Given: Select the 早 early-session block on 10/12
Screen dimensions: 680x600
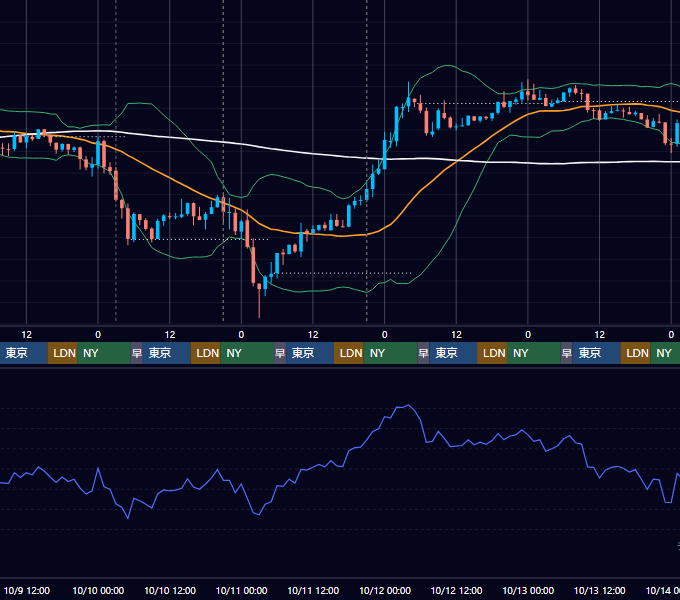Looking at the screenshot, I should (x=423, y=353).
